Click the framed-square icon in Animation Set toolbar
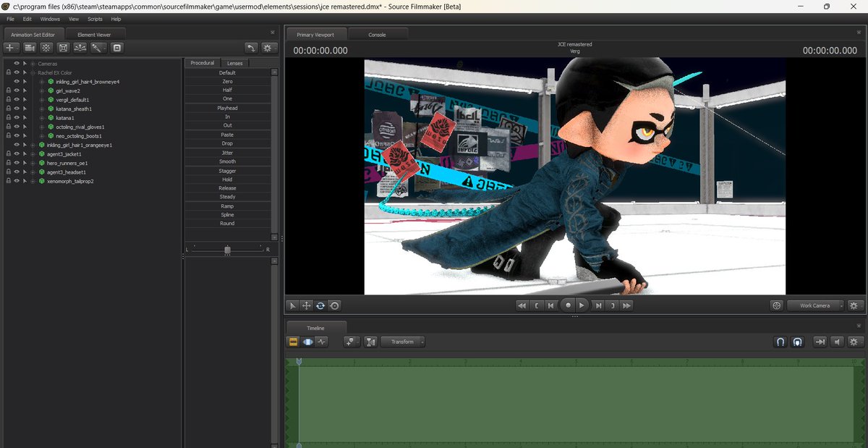Image resolution: width=868 pixels, height=448 pixels. click(64, 48)
